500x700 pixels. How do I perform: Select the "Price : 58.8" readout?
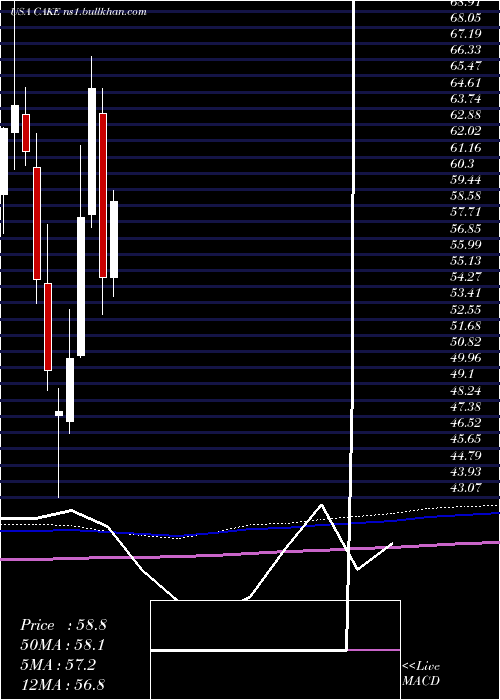[x=63, y=625]
